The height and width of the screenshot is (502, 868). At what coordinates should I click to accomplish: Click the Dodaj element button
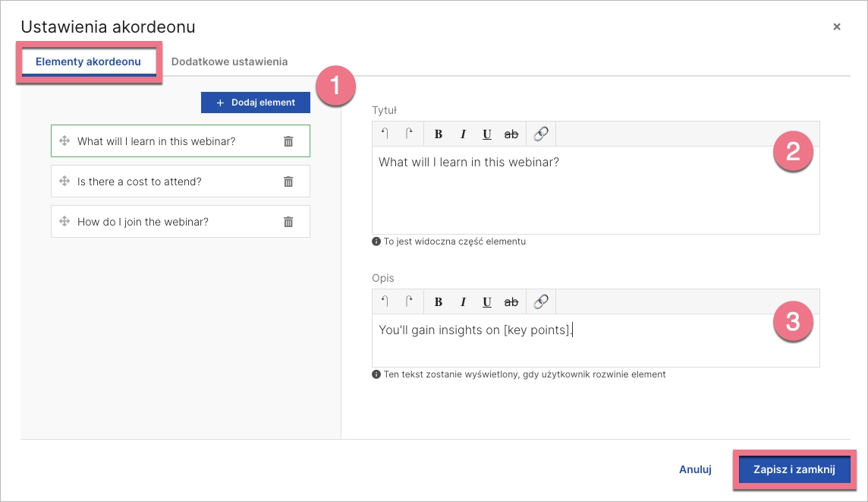[x=256, y=103]
